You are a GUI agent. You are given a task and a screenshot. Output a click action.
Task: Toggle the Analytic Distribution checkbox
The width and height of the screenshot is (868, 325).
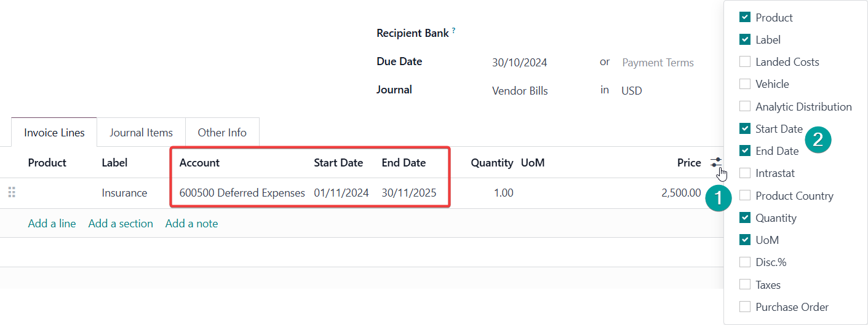tap(745, 106)
